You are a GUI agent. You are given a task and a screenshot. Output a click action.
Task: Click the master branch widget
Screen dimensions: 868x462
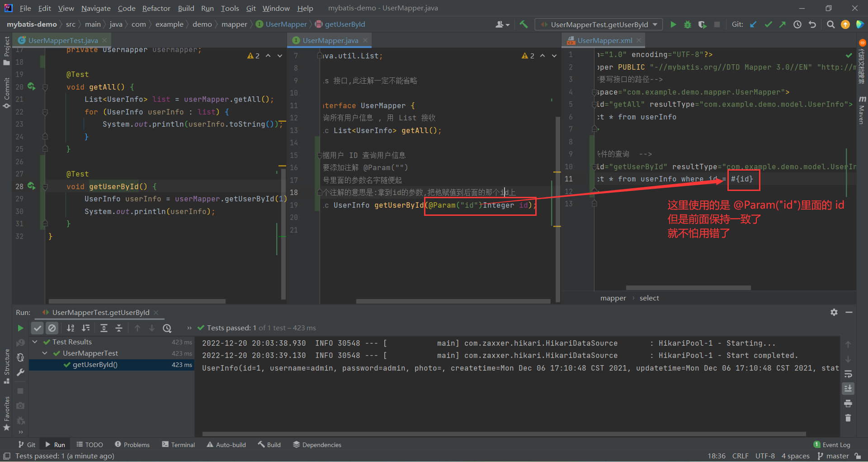[833, 456]
